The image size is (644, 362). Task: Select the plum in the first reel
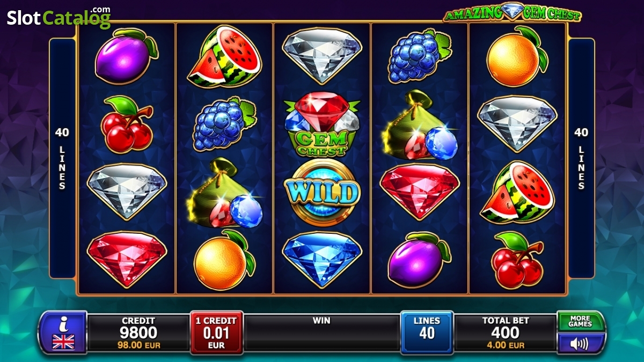126,57
